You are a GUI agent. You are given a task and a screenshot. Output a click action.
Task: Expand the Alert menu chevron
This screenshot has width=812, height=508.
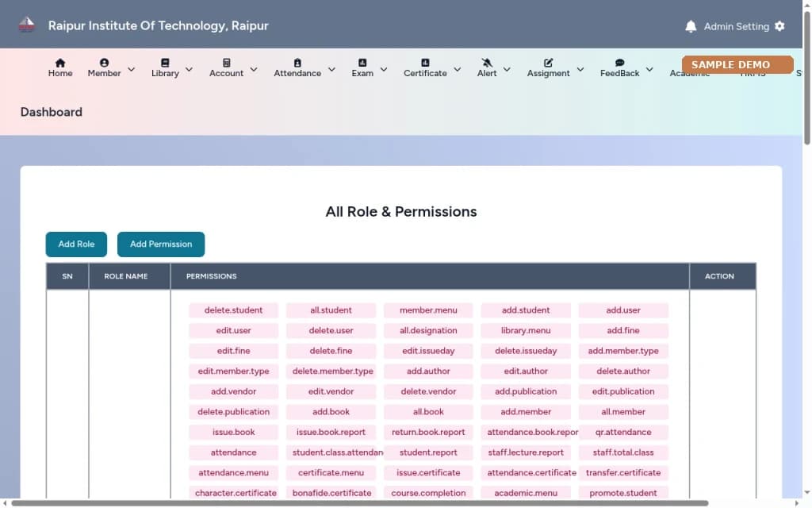click(507, 69)
